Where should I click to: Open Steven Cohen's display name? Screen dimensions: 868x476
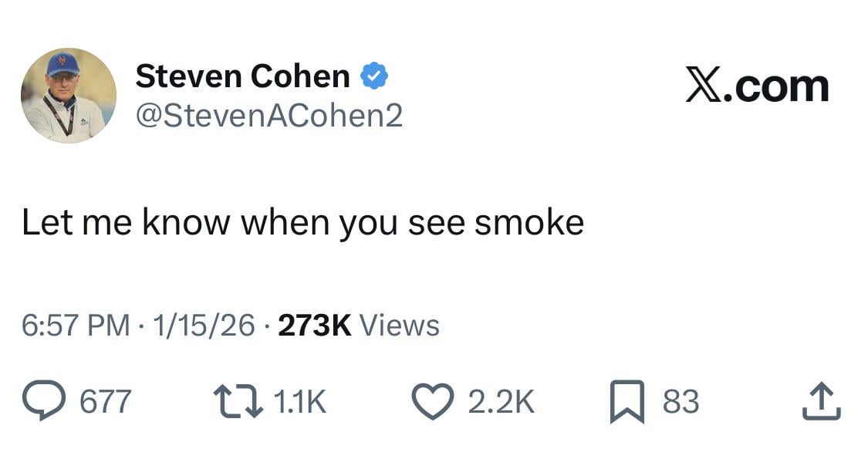[x=243, y=75]
